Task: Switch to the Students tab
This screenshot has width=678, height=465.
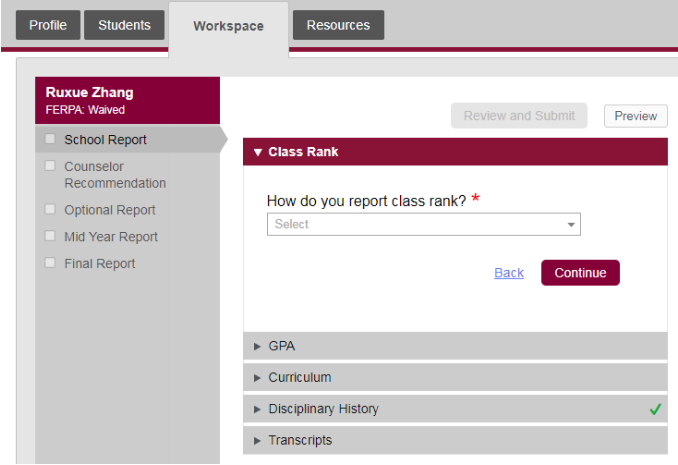Action: pos(124,25)
